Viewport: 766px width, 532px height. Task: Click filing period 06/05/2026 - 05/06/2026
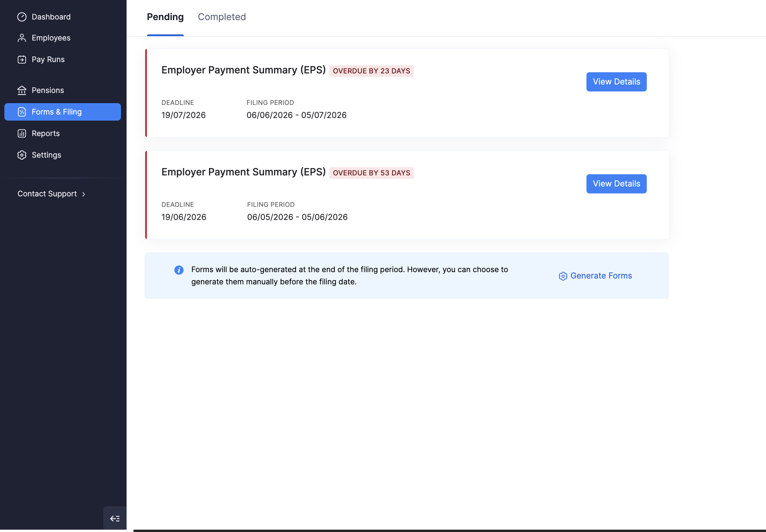[x=297, y=217]
